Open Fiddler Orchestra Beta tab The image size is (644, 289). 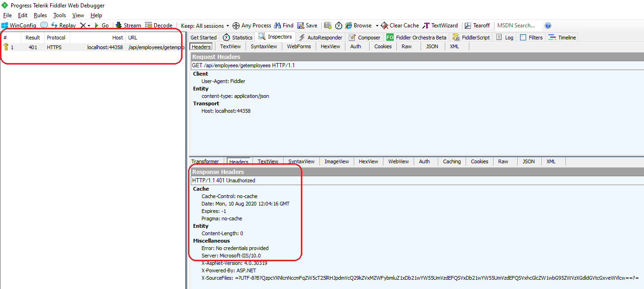(416, 38)
